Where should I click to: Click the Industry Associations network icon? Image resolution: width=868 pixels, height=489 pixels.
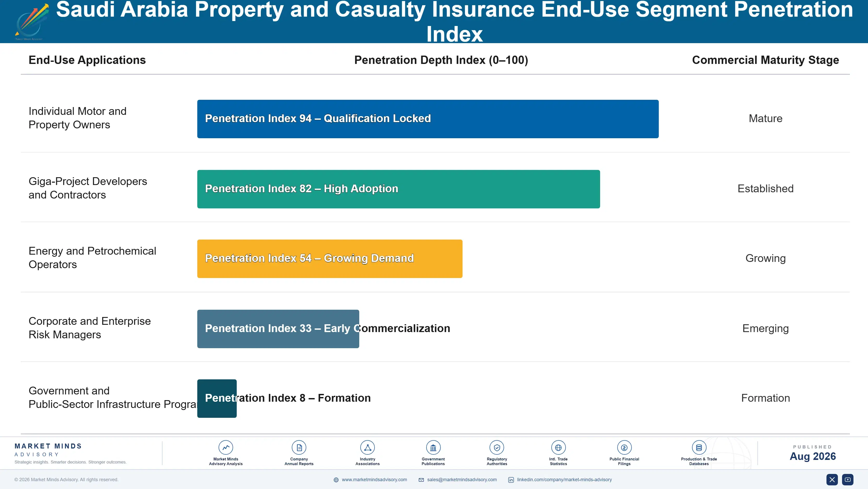pos(367,447)
